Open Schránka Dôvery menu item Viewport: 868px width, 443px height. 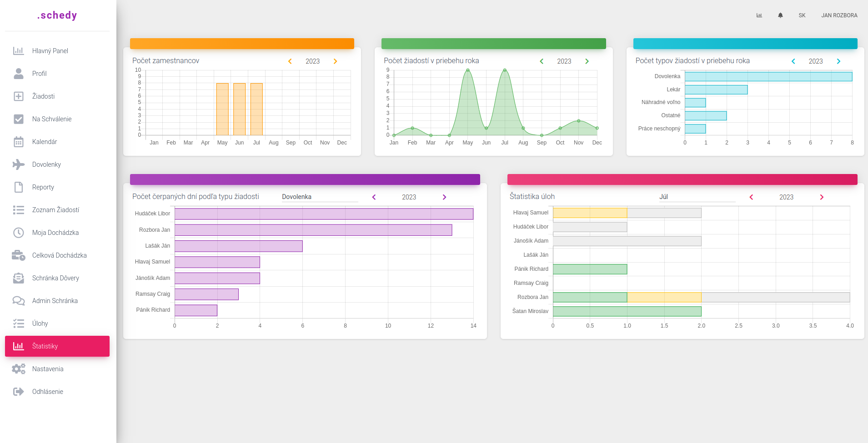(x=57, y=278)
